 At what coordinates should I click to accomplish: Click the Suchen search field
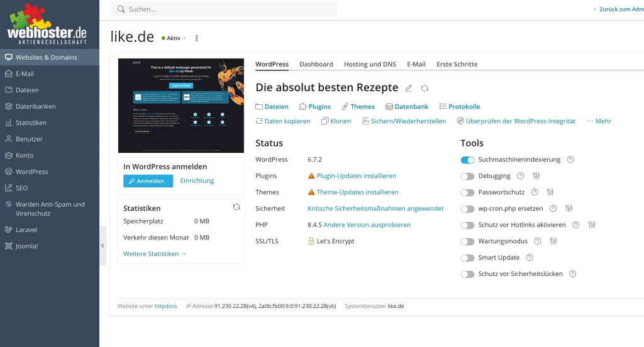pyautogui.click(x=224, y=9)
